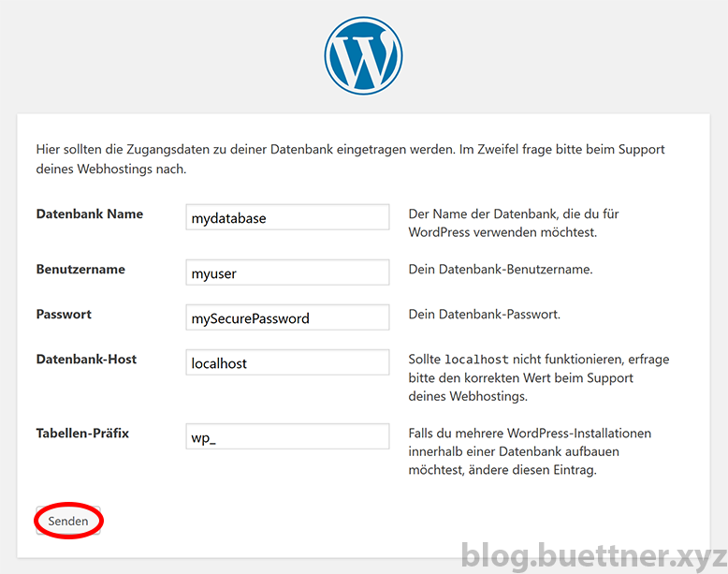
Task: Click the 'Passwort' label
Action: click(64, 315)
